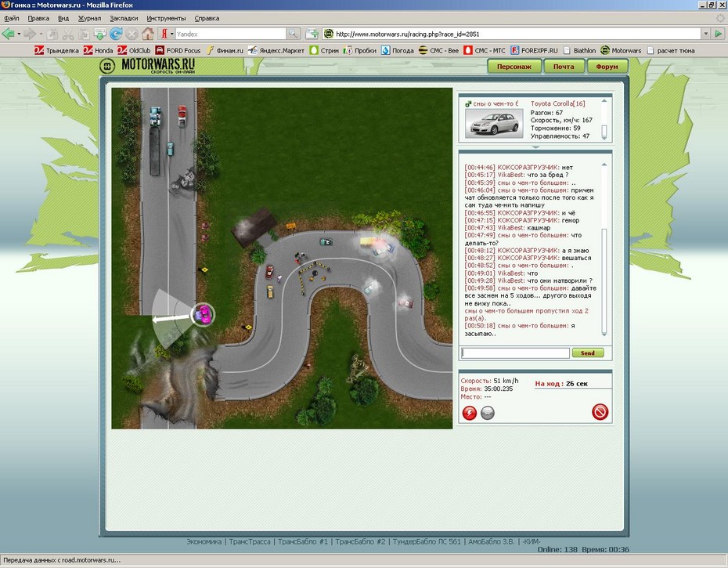The height and width of the screenshot is (568, 728).
Task: Click the Экономика footer link
Action: pos(204,541)
